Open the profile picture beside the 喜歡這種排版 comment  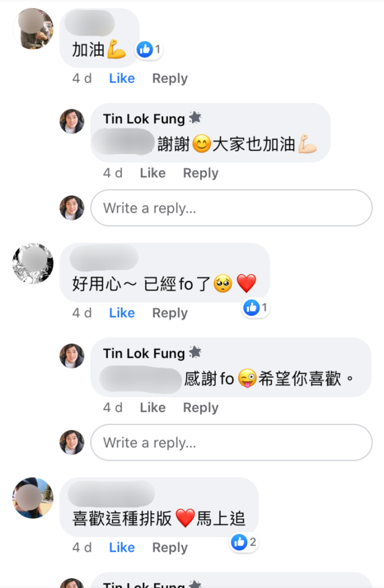(33, 498)
